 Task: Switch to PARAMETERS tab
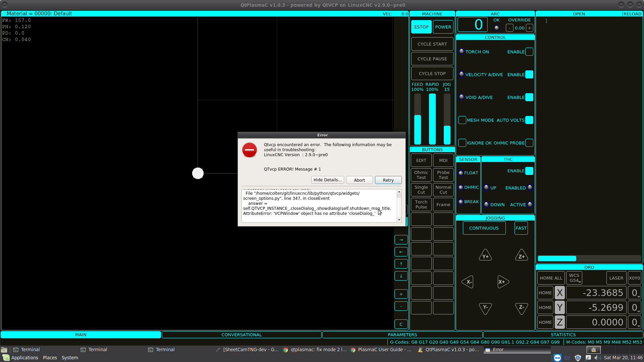click(402, 335)
